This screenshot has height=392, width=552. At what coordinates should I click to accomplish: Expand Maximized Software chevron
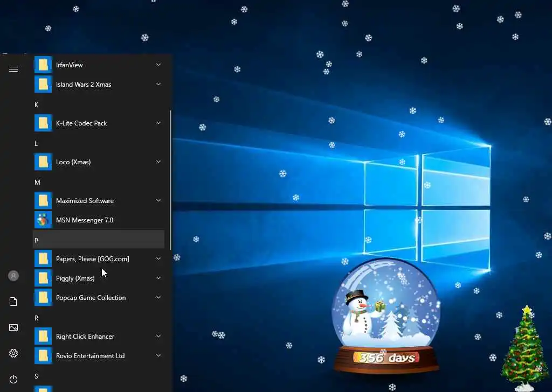tap(158, 200)
